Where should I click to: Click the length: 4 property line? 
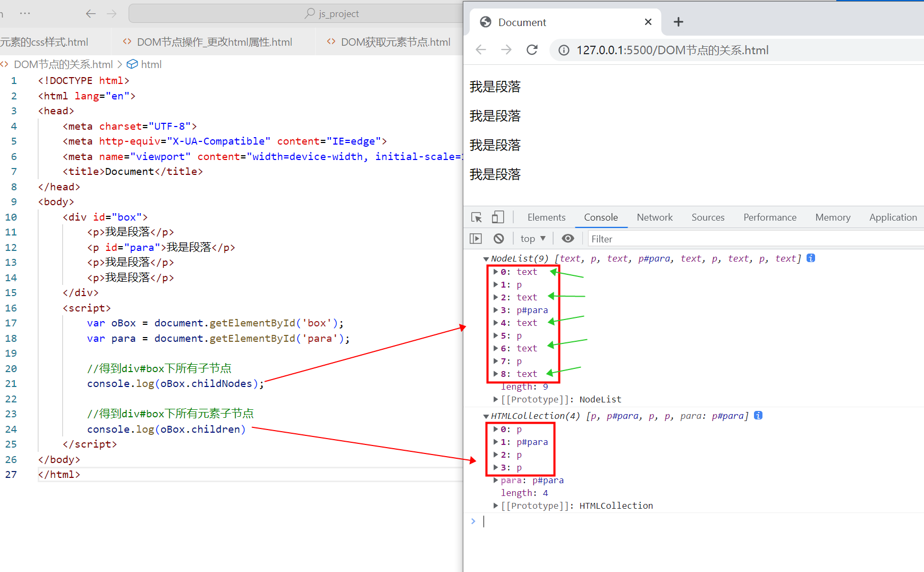[x=524, y=493]
